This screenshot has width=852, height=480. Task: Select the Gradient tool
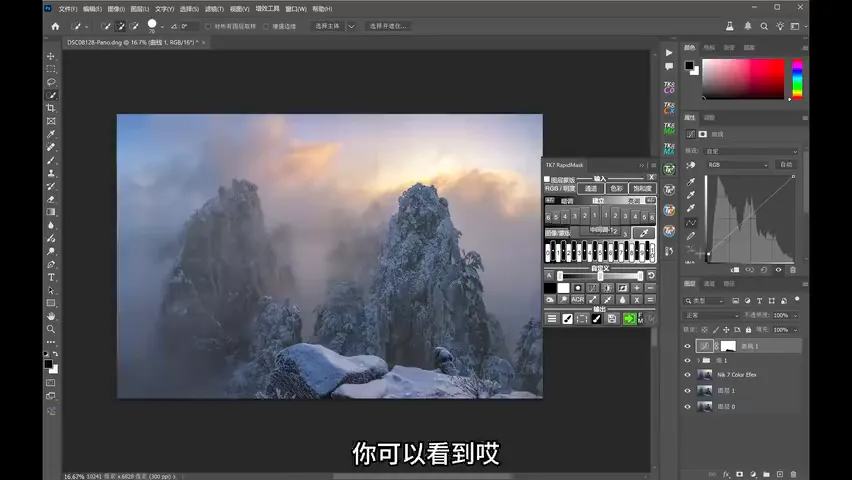tap(51, 212)
